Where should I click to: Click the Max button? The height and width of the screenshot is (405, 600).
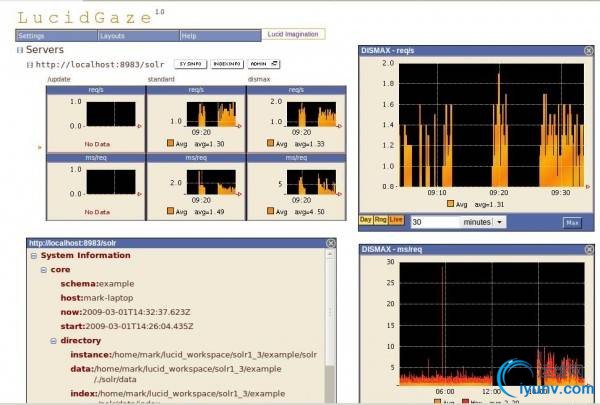tap(572, 223)
